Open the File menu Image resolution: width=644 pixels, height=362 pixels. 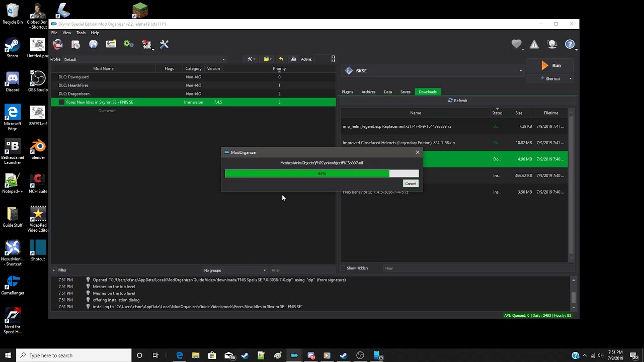point(54,33)
